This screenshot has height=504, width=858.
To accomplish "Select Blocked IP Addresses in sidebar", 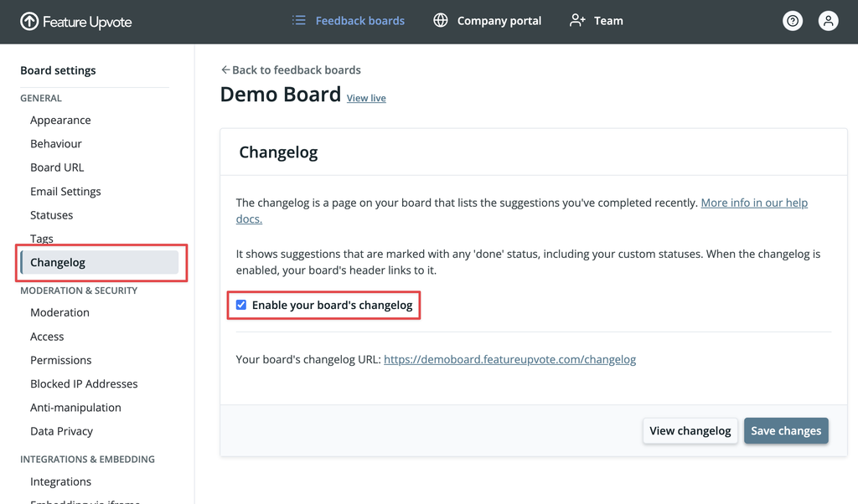I will pyautogui.click(x=84, y=383).
